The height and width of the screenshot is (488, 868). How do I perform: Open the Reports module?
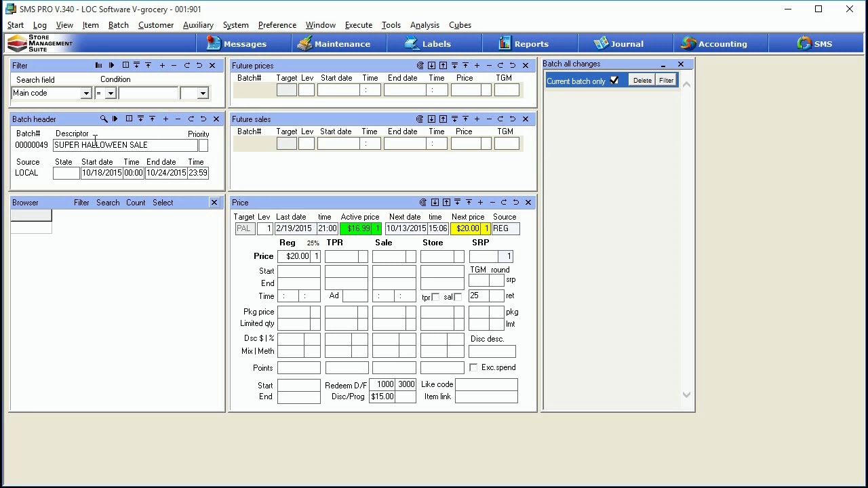[x=530, y=43]
